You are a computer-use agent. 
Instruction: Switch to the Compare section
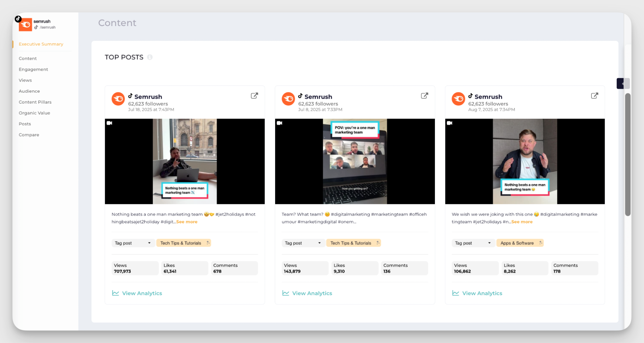pos(29,134)
